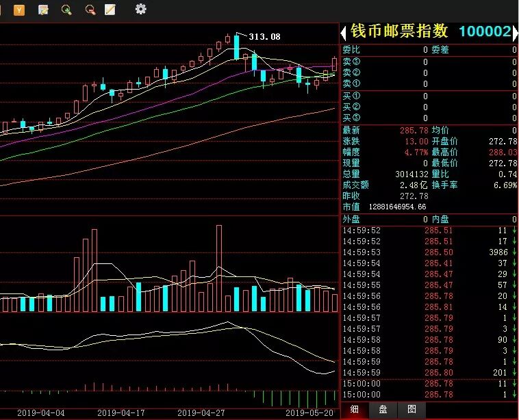This screenshot has width=519, height=420.
Task: Click the 钱币邮票指数 title
Action: point(399,31)
